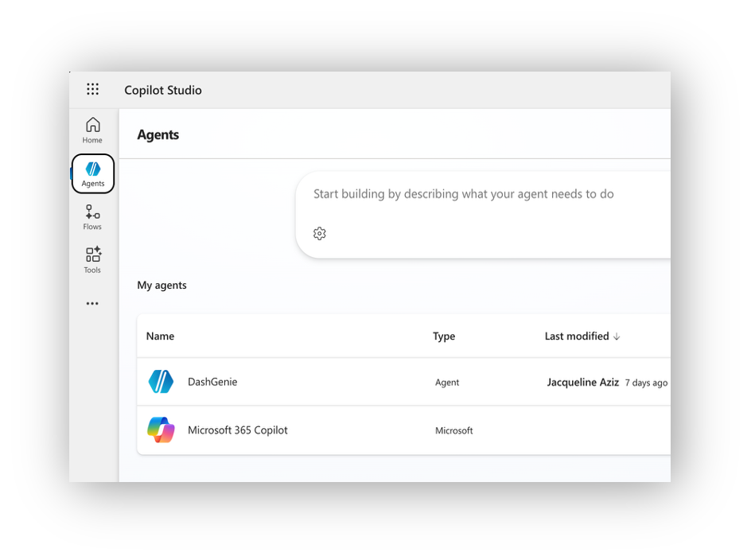The width and height of the screenshot is (751, 560).
Task: Open the DashGenie agent
Action: coord(212,382)
